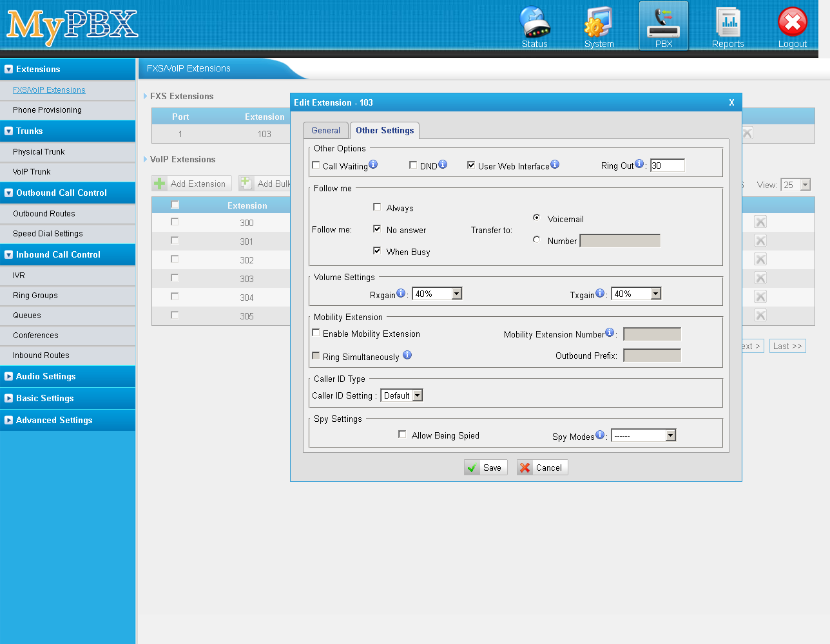Save the extension settings
The height and width of the screenshot is (644, 830).
click(x=486, y=468)
